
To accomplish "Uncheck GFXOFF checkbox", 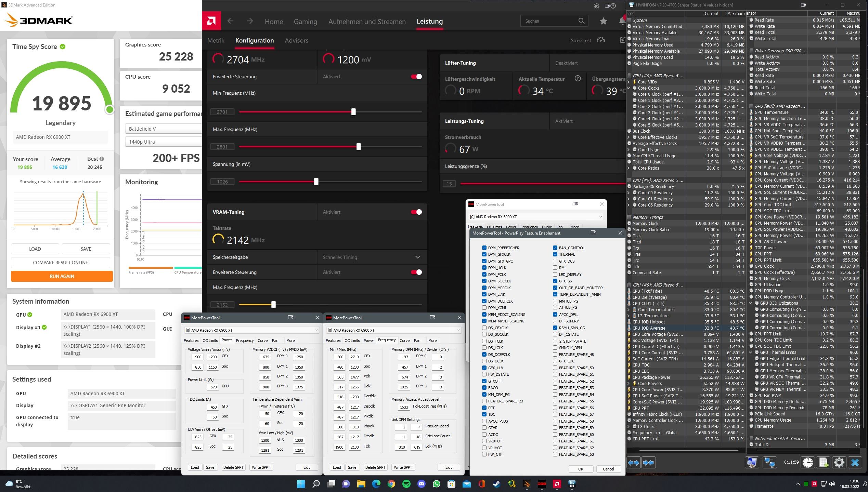I will [x=484, y=381].
